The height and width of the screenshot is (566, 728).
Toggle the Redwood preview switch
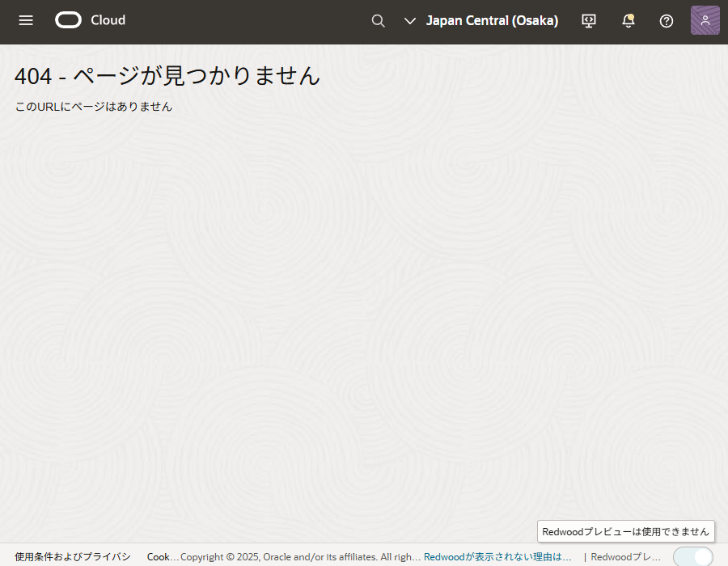694,557
